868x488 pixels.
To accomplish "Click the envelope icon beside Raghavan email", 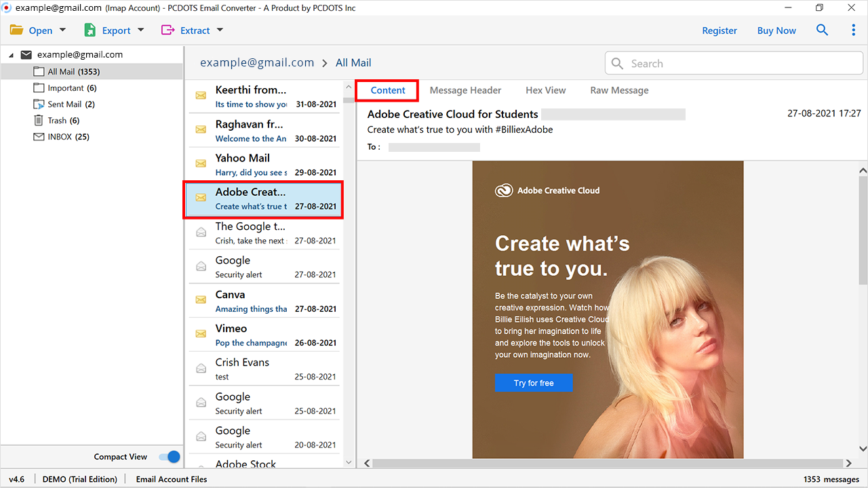I will [x=201, y=129].
